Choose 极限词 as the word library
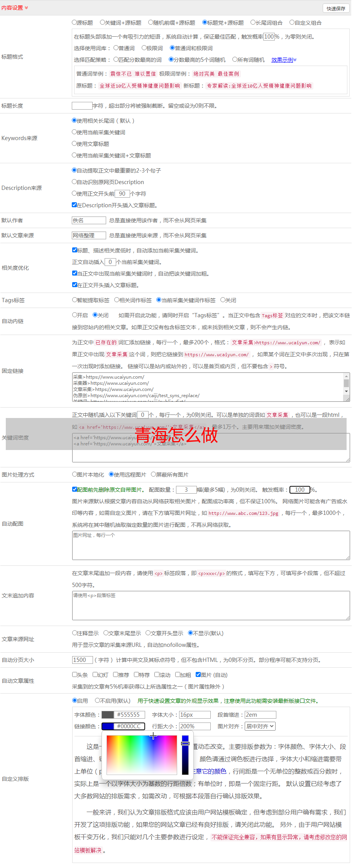352x868 pixels. [x=144, y=48]
